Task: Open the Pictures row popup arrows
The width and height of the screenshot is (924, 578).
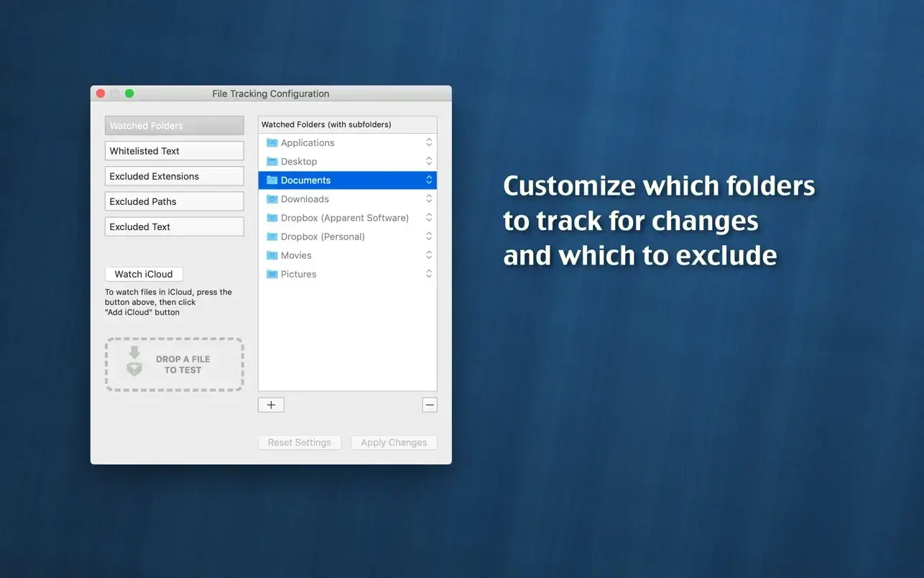Action: [x=429, y=274]
